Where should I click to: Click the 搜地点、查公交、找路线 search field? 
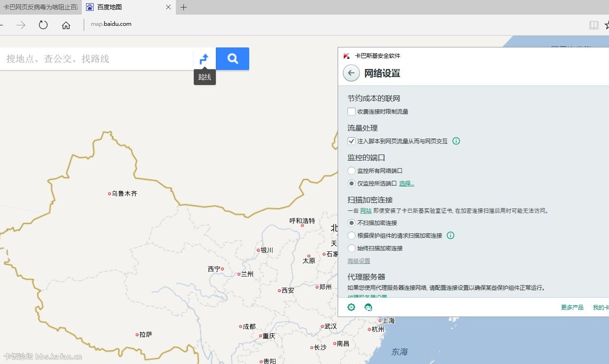tap(96, 59)
